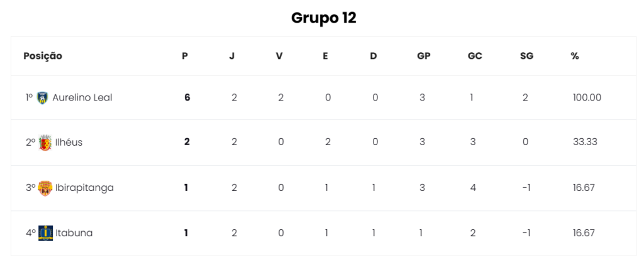Click the GP column header
Viewport: 644px width, 265px height.
[x=424, y=56]
